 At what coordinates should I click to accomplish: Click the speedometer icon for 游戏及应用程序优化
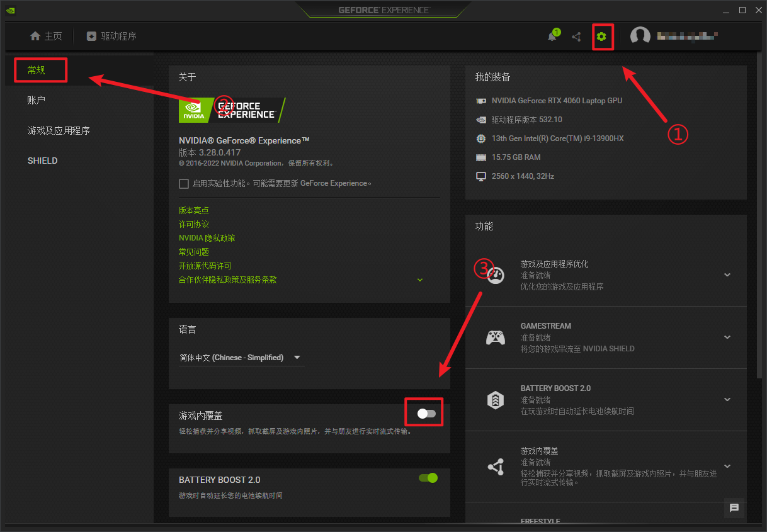coord(496,276)
